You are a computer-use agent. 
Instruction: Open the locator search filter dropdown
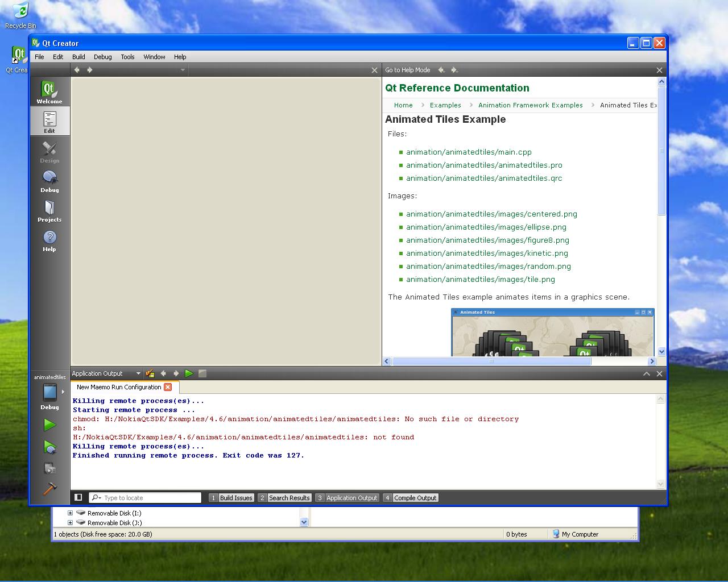click(x=96, y=497)
